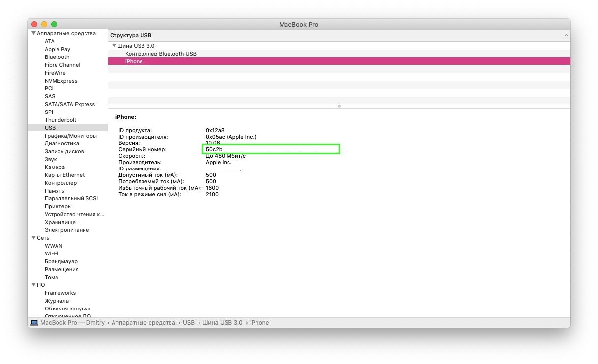Select Wi-Fi under Сеть

tap(52, 253)
